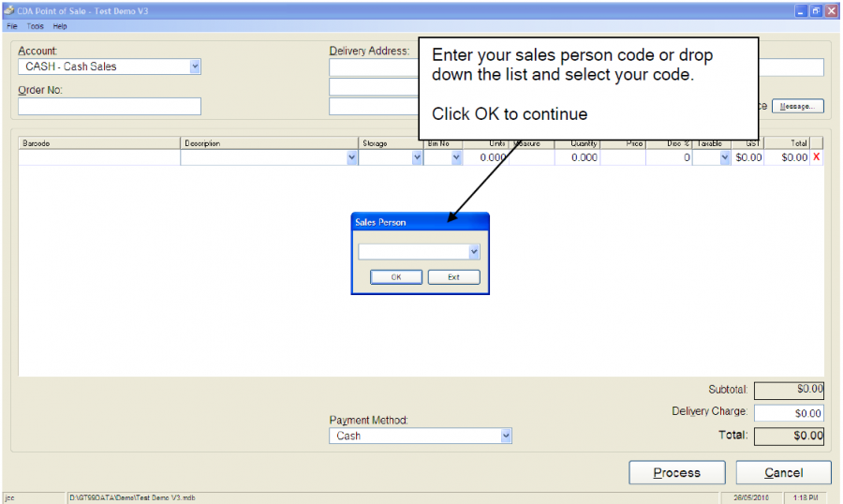The height and width of the screenshot is (504, 843).
Task: Open the Payment Method dropdown
Action: [506, 436]
